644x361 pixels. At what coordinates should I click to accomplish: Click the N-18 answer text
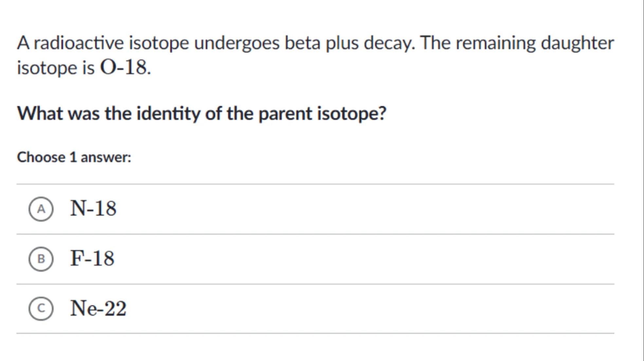point(93,208)
